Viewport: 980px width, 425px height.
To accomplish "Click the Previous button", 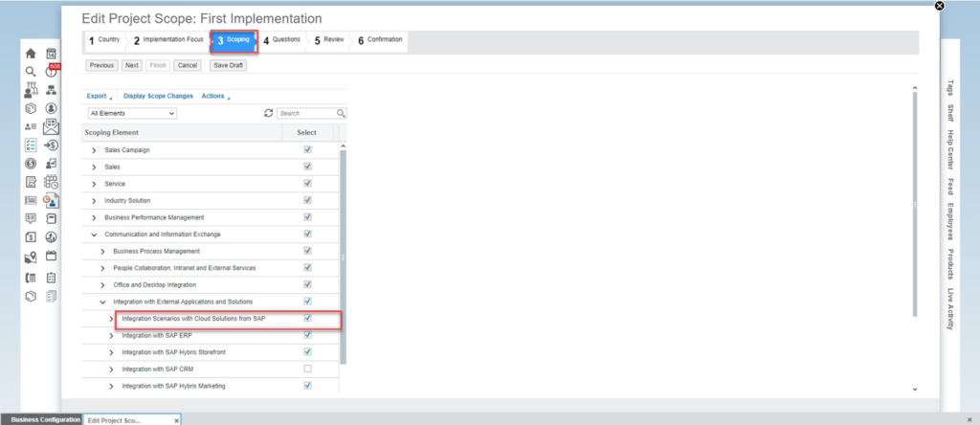I will 101,65.
